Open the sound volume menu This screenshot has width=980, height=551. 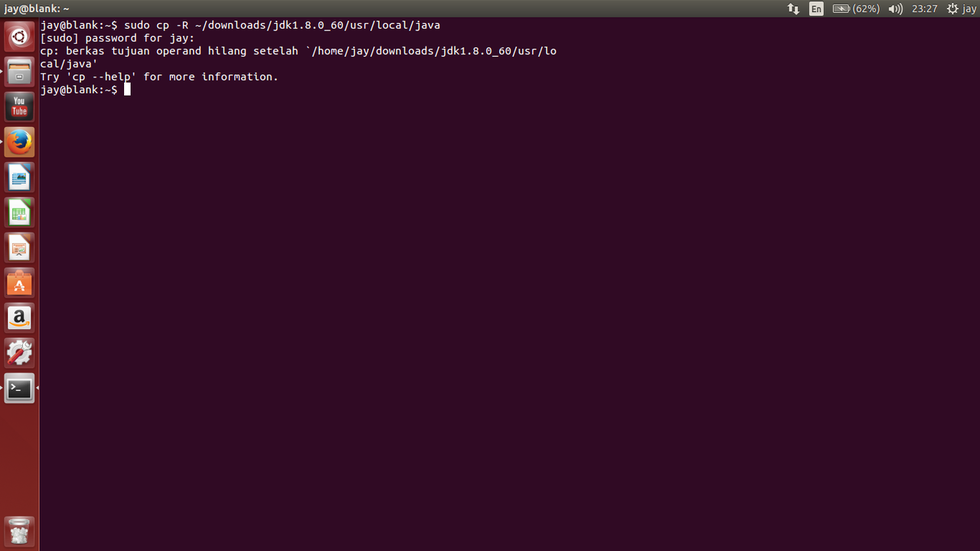click(895, 8)
